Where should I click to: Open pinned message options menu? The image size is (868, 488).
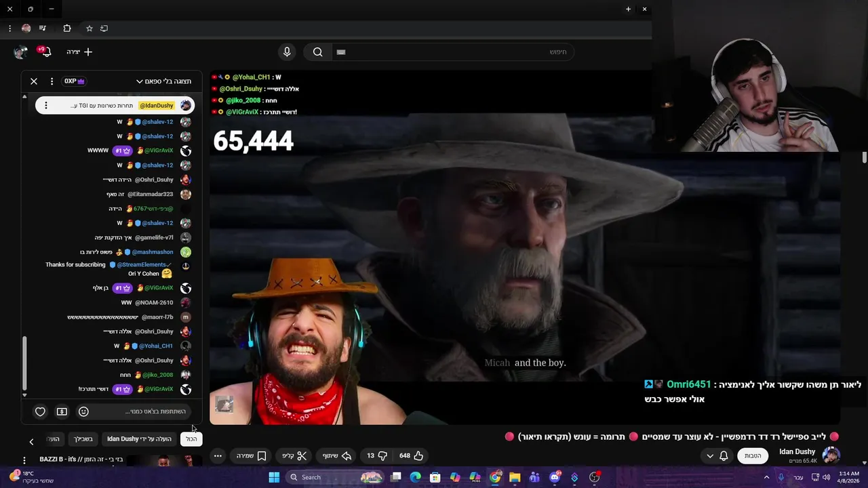coord(45,106)
